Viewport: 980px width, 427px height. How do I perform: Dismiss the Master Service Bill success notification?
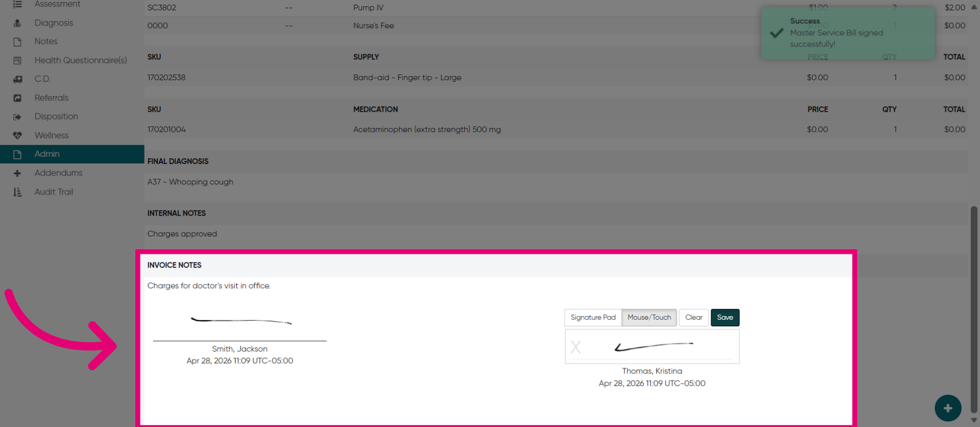(848, 33)
